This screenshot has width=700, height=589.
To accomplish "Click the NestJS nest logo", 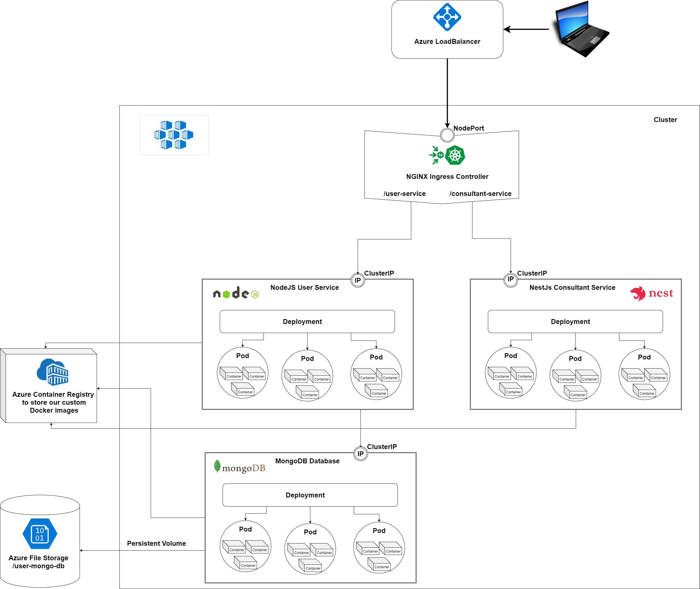I will 651,293.
